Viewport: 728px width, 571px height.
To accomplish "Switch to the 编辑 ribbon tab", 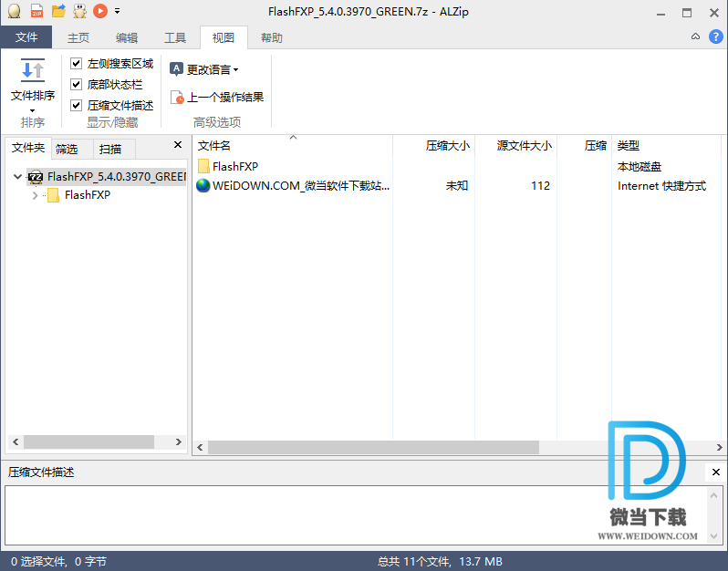I will [x=127, y=37].
